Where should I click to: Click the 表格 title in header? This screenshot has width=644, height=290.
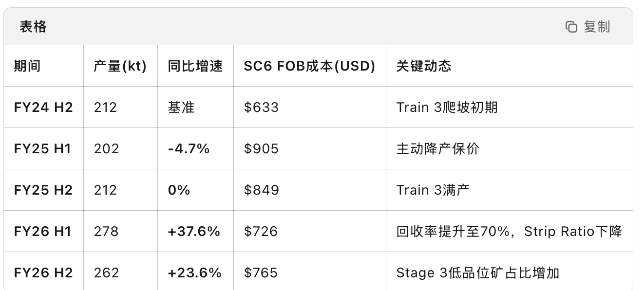33,27
